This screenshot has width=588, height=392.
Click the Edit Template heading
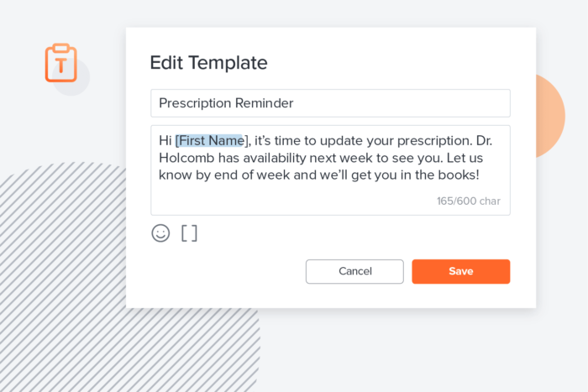(209, 63)
